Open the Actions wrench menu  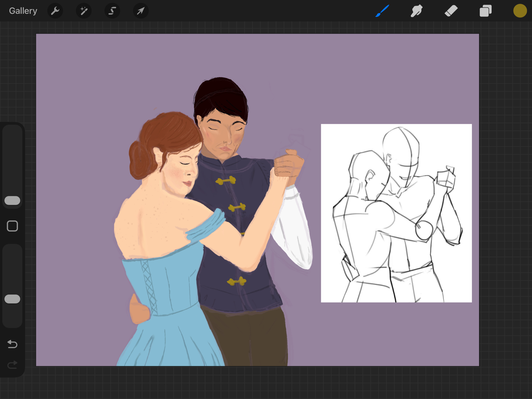coord(55,11)
